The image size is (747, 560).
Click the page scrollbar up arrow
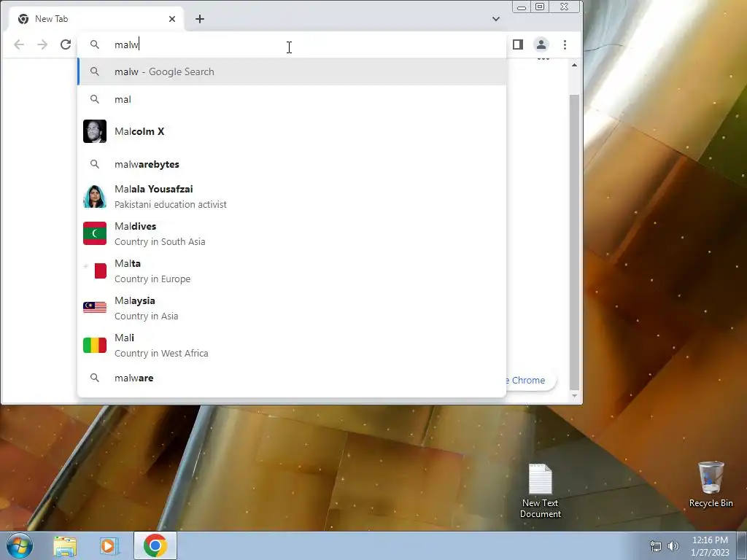pos(575,65)
